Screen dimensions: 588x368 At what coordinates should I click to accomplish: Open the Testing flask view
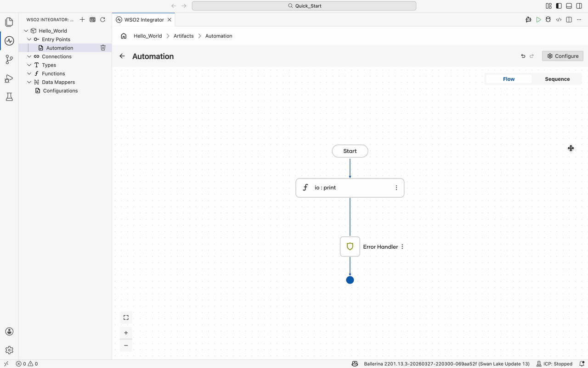click(9, 97)
